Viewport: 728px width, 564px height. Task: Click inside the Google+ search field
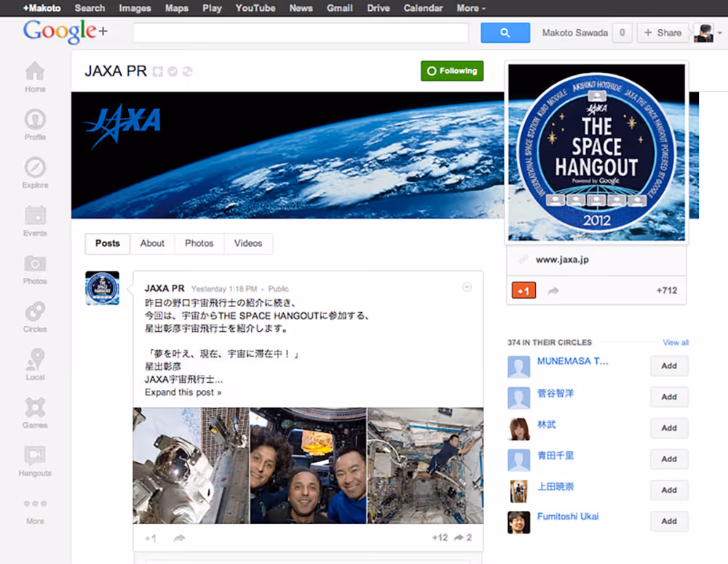(x=301, y=33)
